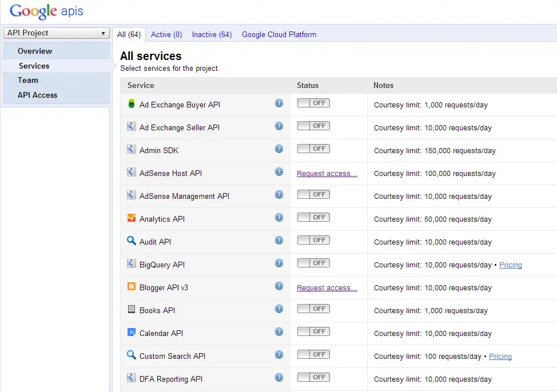
Task: Open the Google Cloud Platform tab
Action: (279, 34)
